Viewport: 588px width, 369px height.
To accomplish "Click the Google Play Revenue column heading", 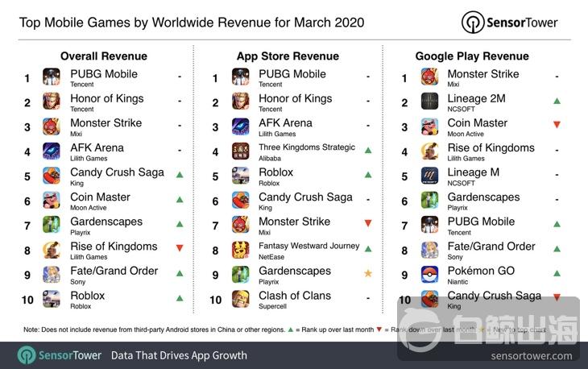I will pos(472,56).
